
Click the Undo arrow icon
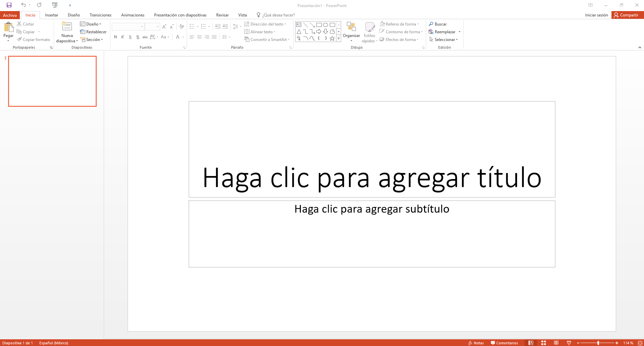point(23,5)
